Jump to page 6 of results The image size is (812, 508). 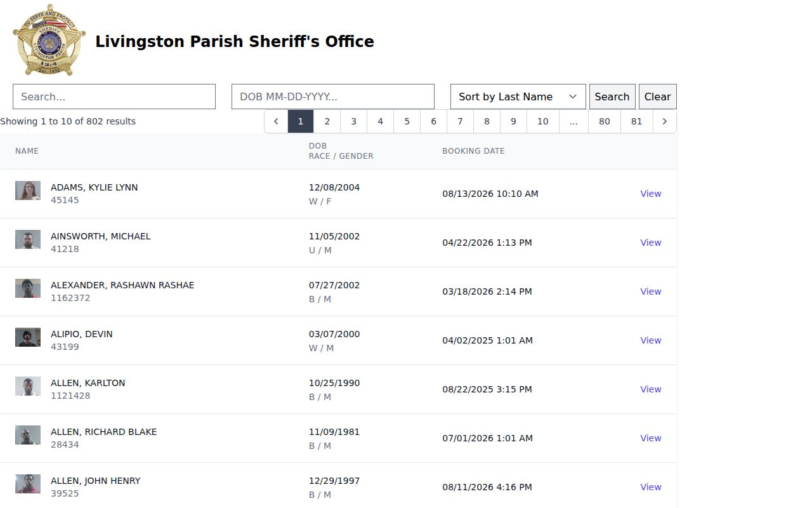tap(434, 121)
